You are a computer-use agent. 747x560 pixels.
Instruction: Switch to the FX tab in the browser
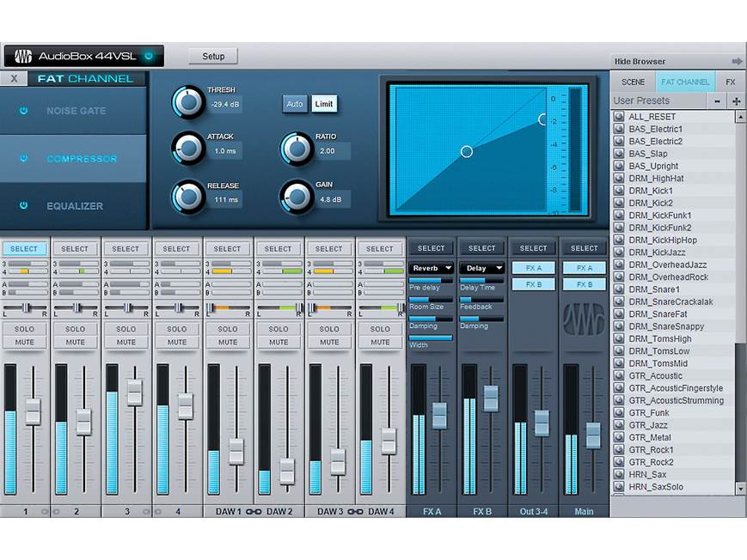pyautogui.click(x=732, y=82)
